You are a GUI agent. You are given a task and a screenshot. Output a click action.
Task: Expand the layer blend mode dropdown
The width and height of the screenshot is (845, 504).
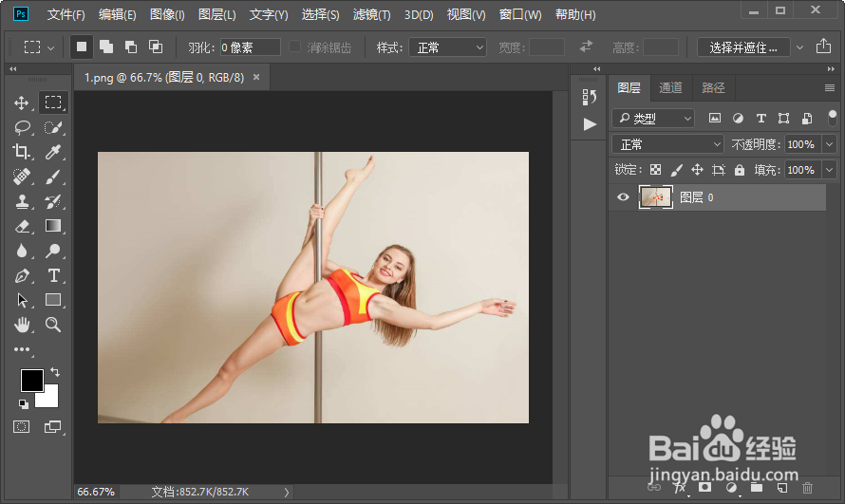(668, 144)
